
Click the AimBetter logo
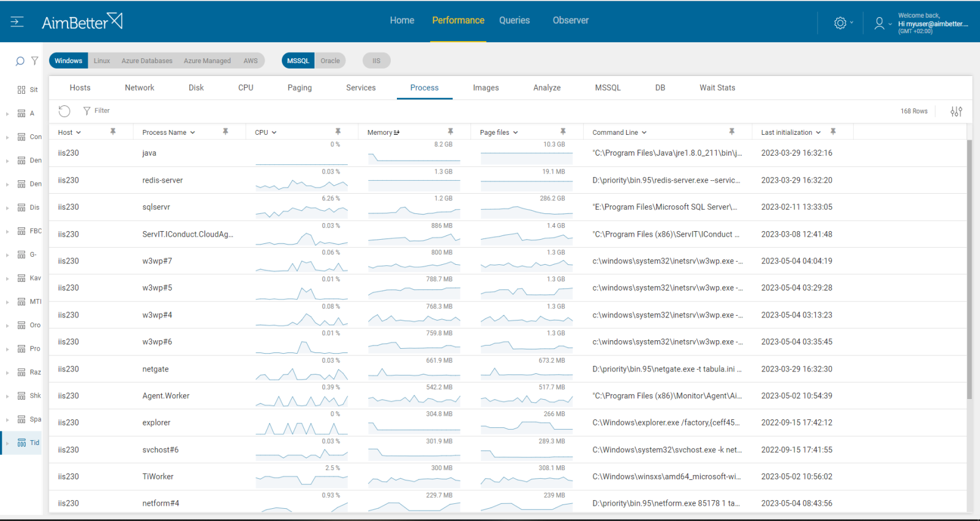coord(82,21)
